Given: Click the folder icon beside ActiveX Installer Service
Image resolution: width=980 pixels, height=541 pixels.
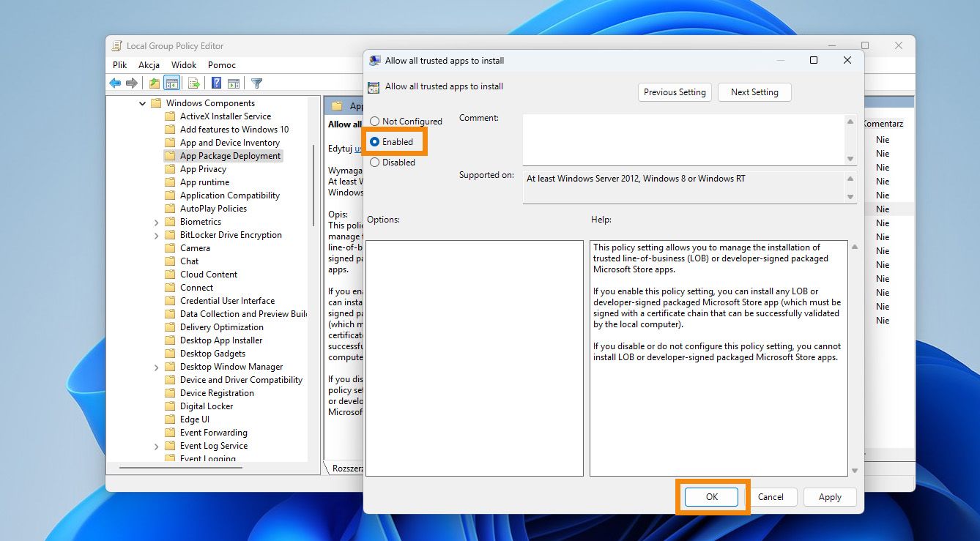Looking at the screenshot, I should point(170,116).
